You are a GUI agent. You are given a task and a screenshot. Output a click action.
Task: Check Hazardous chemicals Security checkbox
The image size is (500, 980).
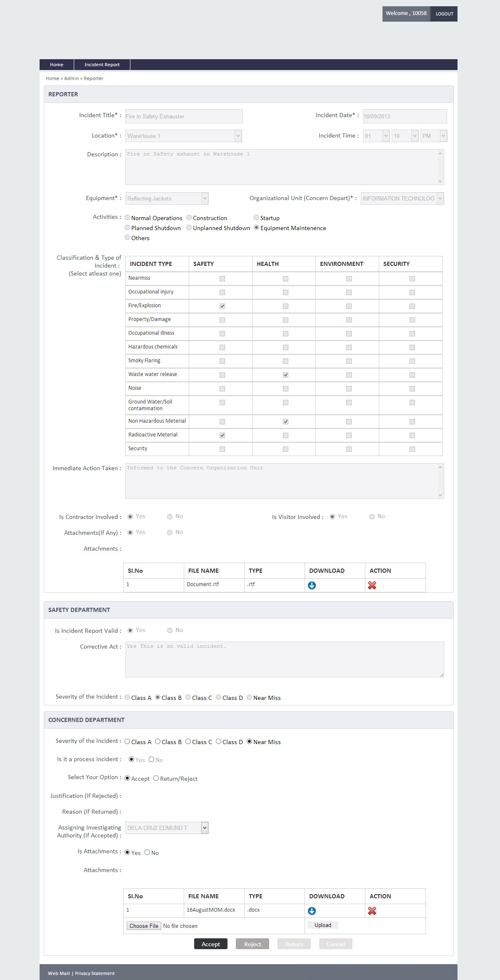(x=412, y=347)
